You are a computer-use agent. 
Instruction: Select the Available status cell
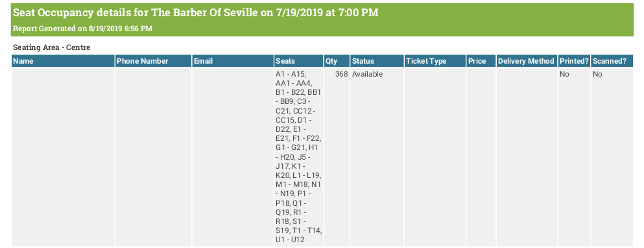(x=367, y=75)
